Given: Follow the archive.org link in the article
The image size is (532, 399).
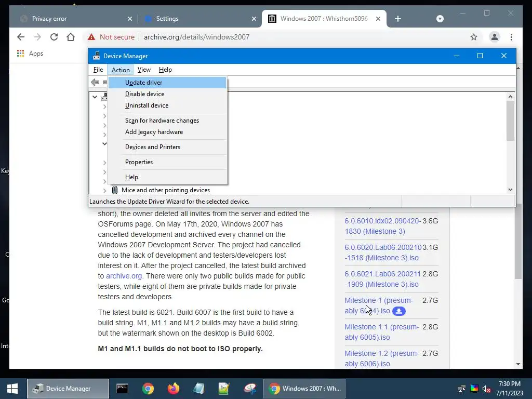Looking at the screenshot, I should pos(124,276).
